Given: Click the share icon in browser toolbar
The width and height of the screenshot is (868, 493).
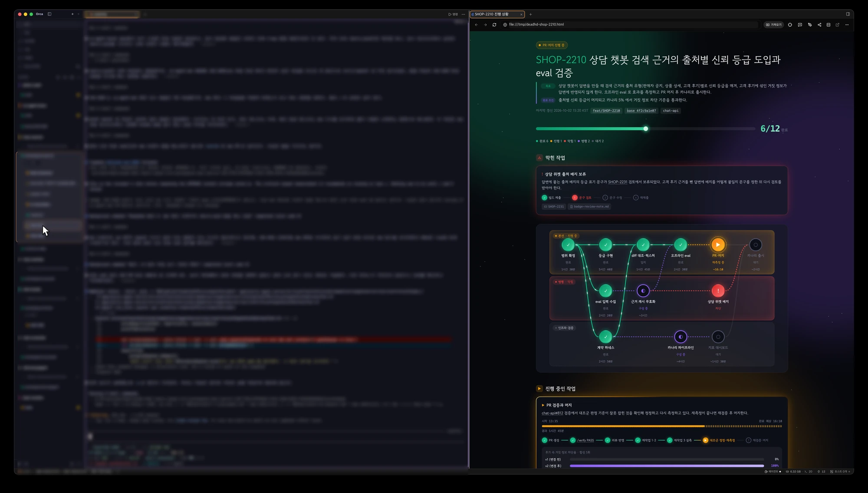Looking at the screenshot, I should [819, 25].
